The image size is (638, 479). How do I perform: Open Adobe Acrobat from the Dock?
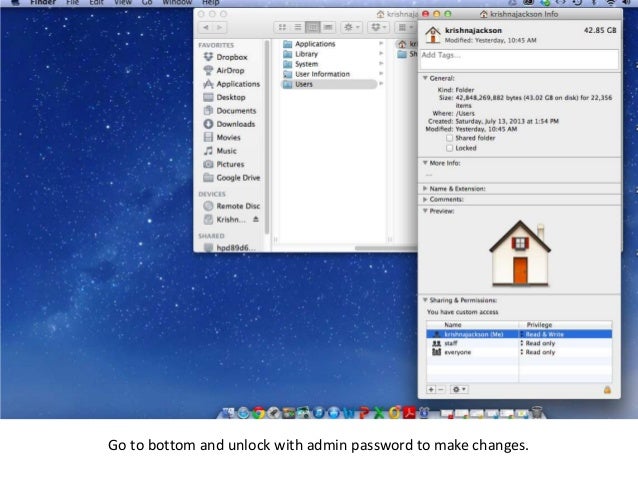[409, 413]
